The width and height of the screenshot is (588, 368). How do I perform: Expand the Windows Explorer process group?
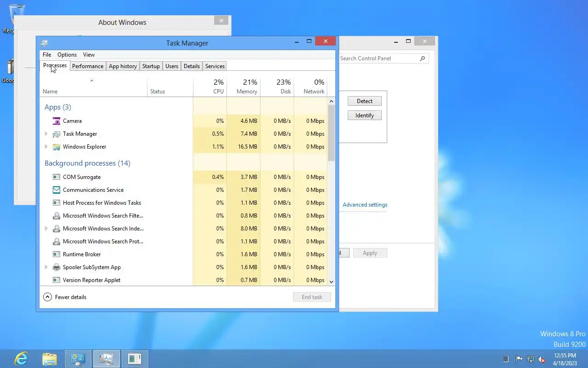pos(46,147)
